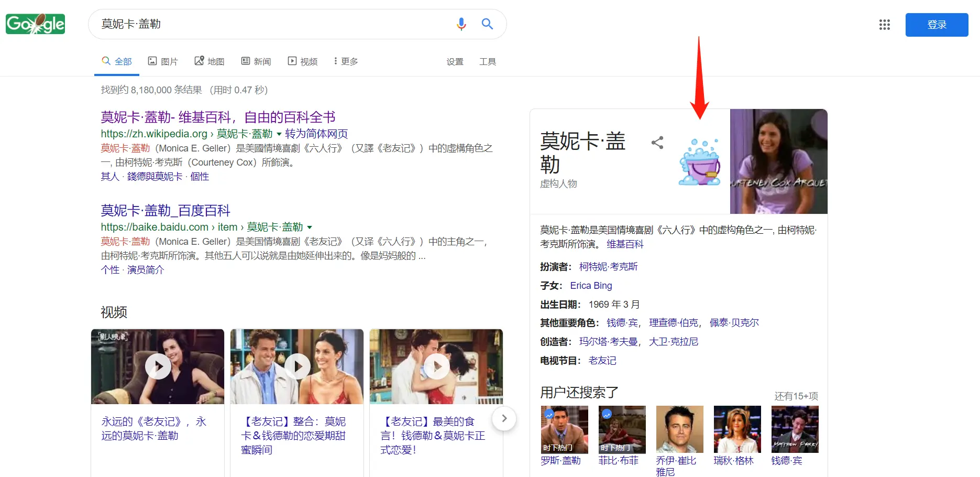This screenshot has width=980, height=477.
Task: Click the 登录 sign-in button
Action: (937, 25)
